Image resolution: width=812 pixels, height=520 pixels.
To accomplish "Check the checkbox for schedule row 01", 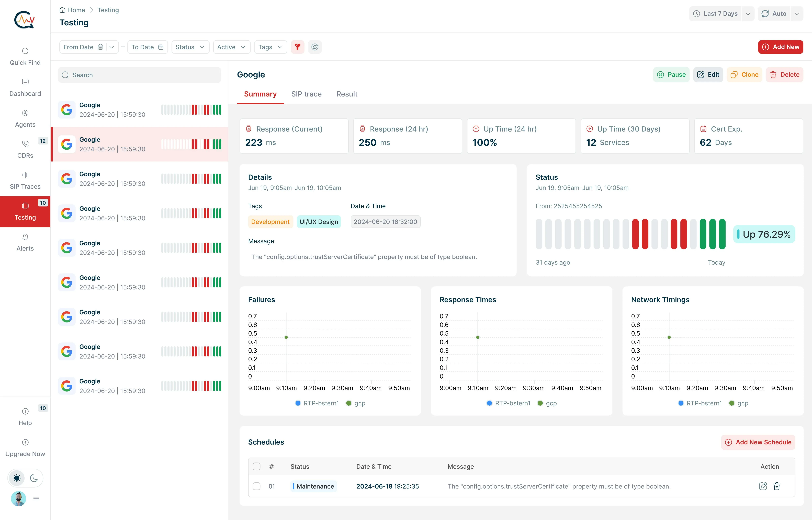I will click(x=257, y=486).
